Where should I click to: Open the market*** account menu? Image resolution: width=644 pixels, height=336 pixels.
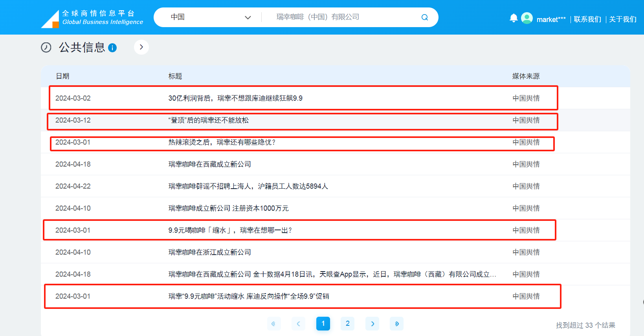click(551, 19)
